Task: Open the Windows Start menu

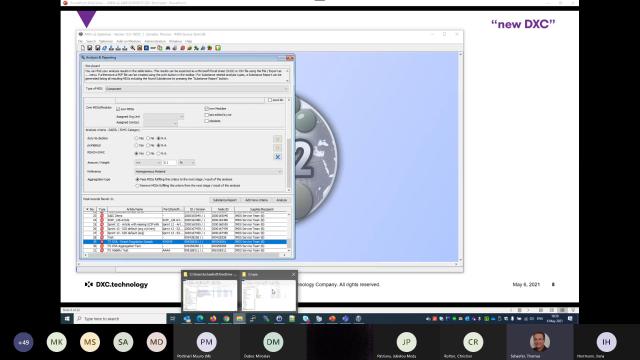Action: (67, 318)
